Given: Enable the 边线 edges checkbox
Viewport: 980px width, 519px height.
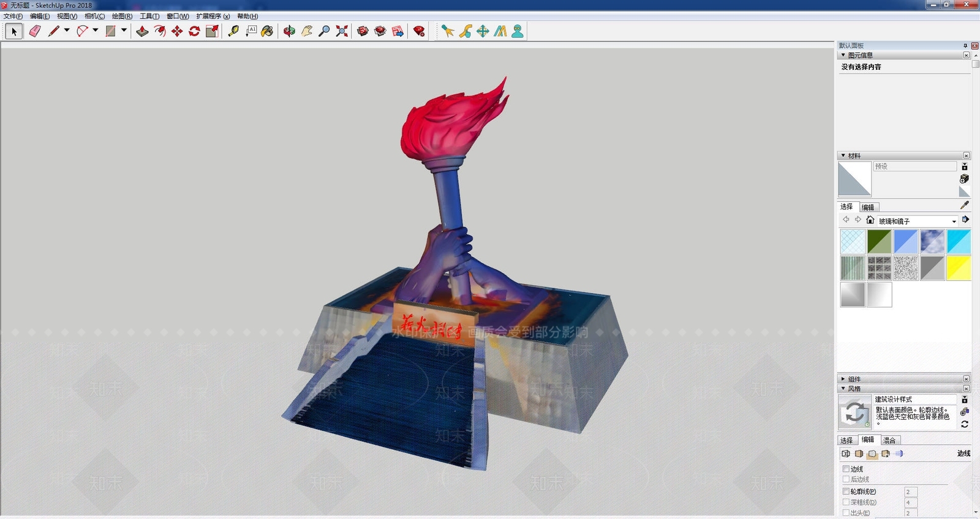Looking at the screenshot, I should [846, 469].
